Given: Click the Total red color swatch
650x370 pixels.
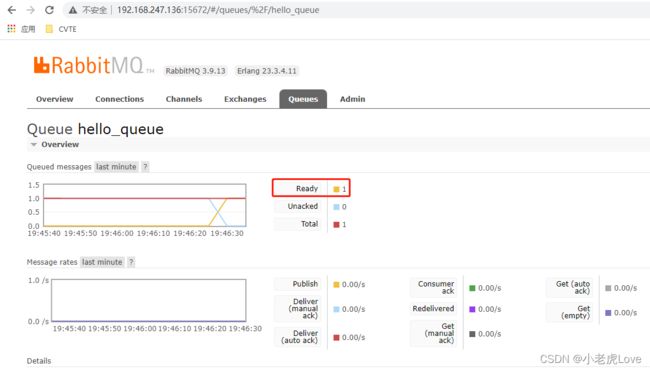Looking at the screenshot, I should 336,225.
